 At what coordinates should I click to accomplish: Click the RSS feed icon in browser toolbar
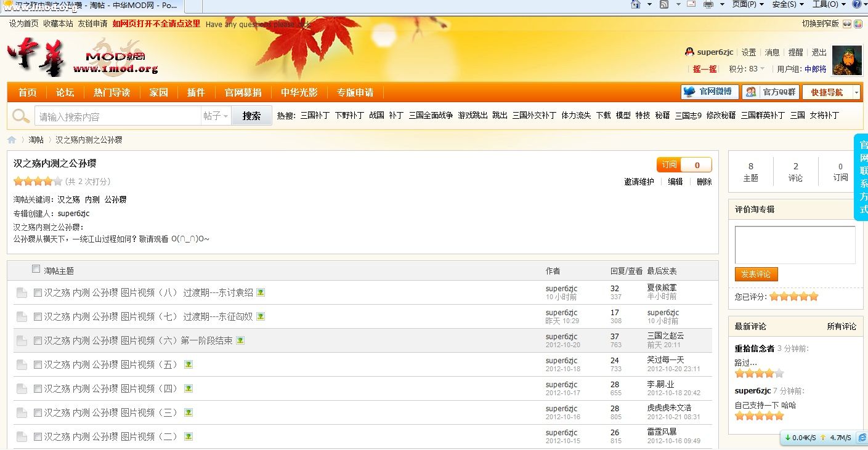click(664, 4)
